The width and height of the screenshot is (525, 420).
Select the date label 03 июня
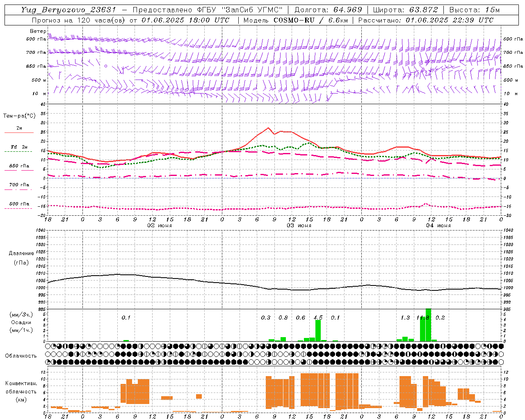point(299,225)
